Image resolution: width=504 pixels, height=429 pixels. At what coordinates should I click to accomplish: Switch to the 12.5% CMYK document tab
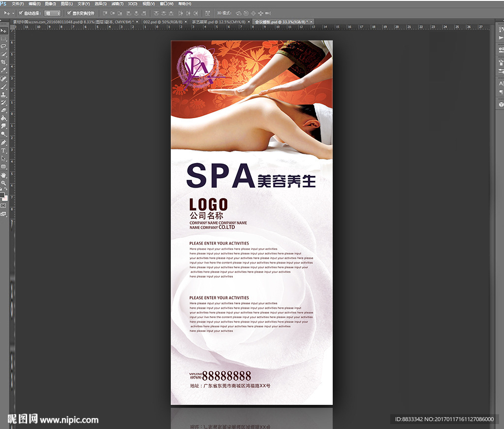coord(219,22)
